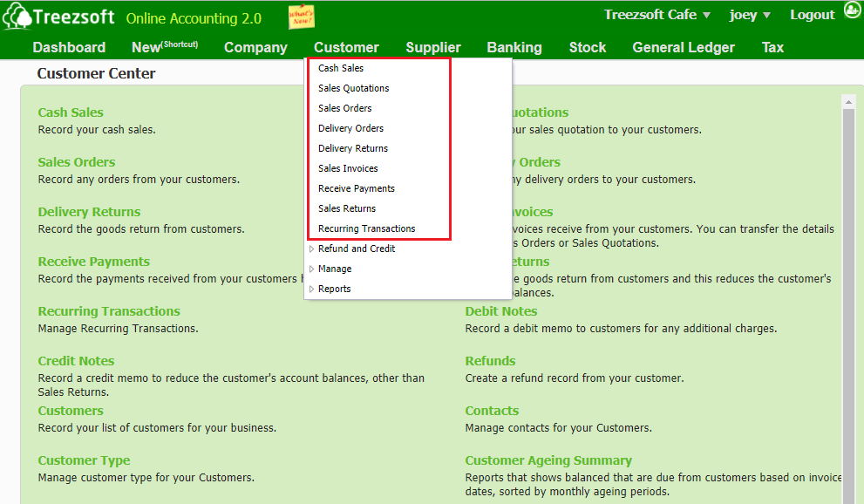This screenshot has height=504, width=864.
Task: Open the New shortcut menu
Action: click(x=165, y=47)
